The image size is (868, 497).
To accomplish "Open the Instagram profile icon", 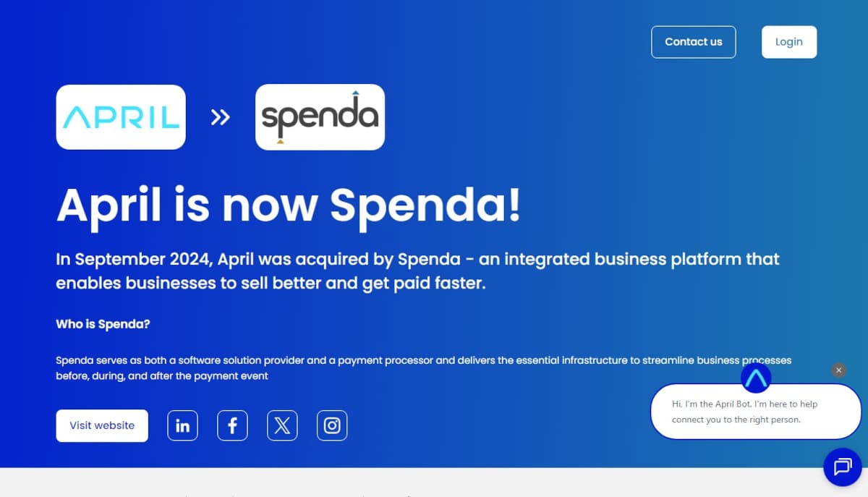I will (332, 425).
